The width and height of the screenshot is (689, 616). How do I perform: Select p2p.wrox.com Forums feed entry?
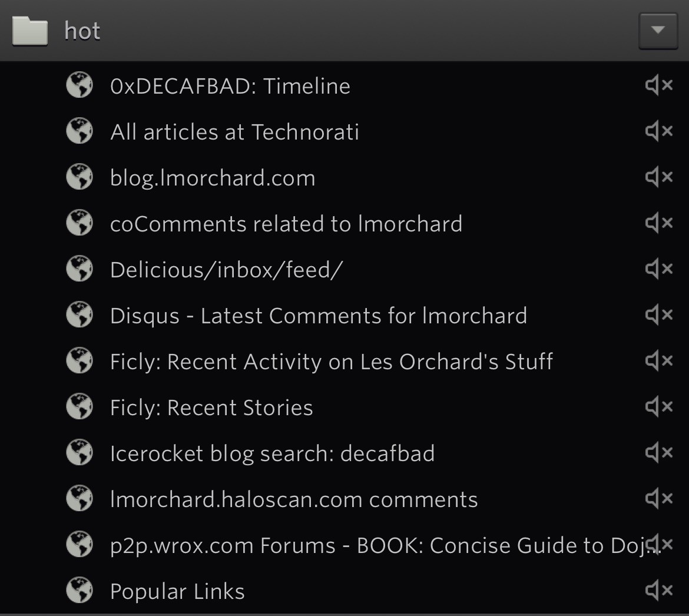[x=377, y=545]
